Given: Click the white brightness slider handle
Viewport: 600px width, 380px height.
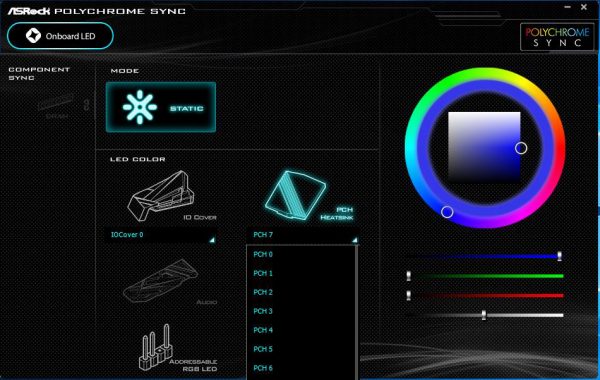Looking at the screenshot, I should point(484,315).
